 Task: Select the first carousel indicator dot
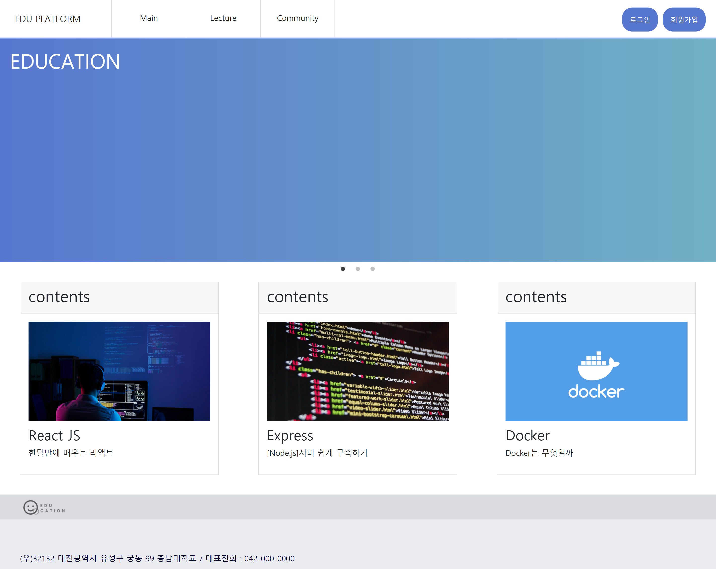coord(343,269)
